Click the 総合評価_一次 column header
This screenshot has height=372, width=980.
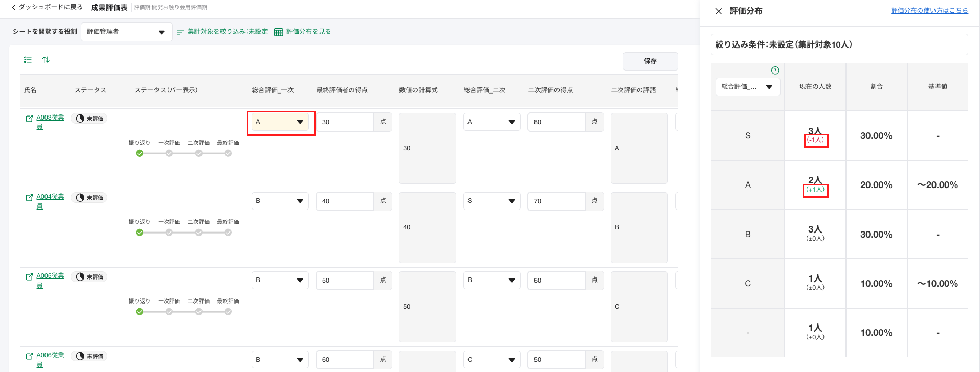[x=273, y=90]
